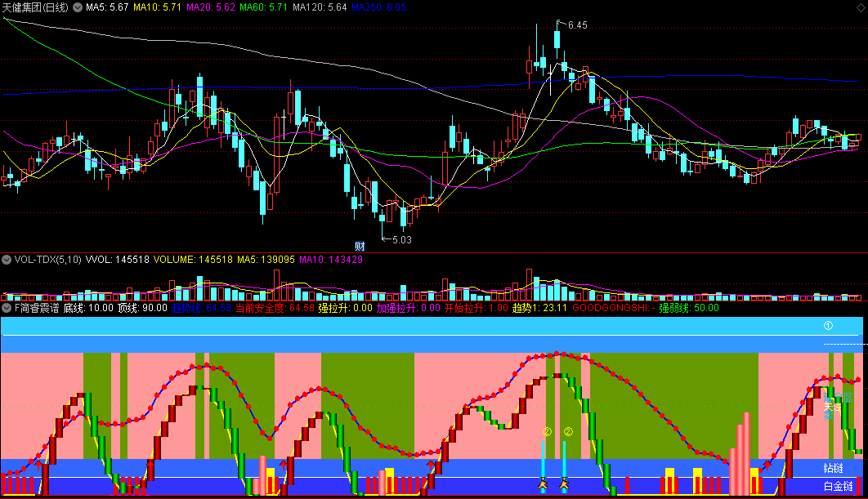Click the right running-person signal icon

coord(564,485)
